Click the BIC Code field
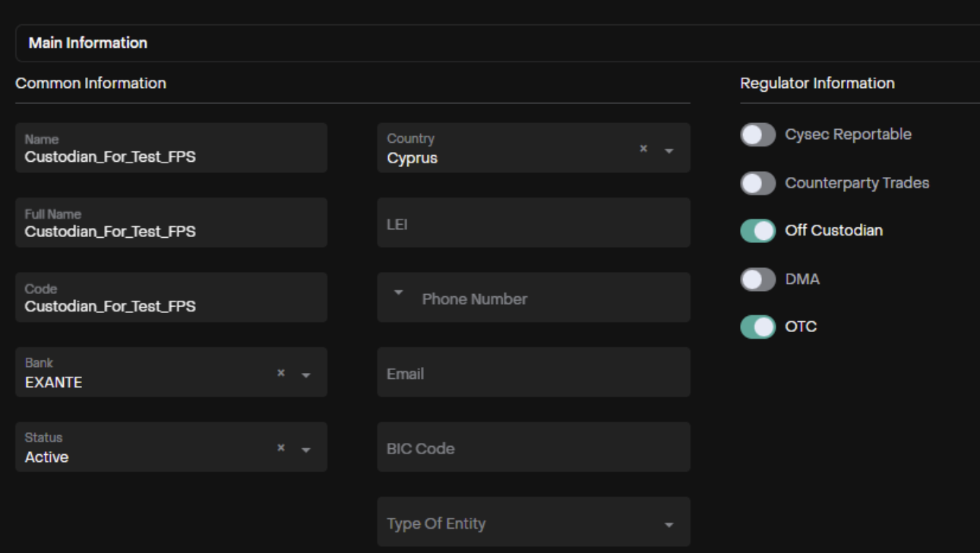 point(533,447)
